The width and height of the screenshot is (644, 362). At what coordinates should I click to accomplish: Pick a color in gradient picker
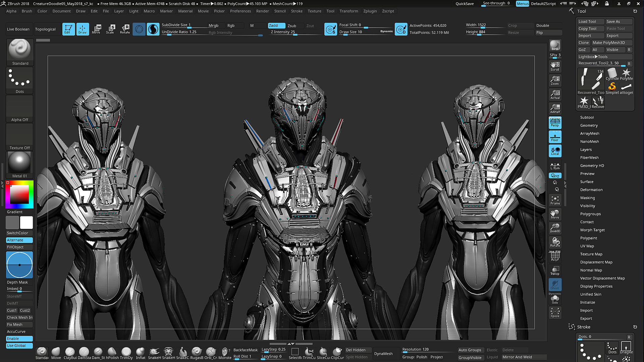[x=19, y=194]
